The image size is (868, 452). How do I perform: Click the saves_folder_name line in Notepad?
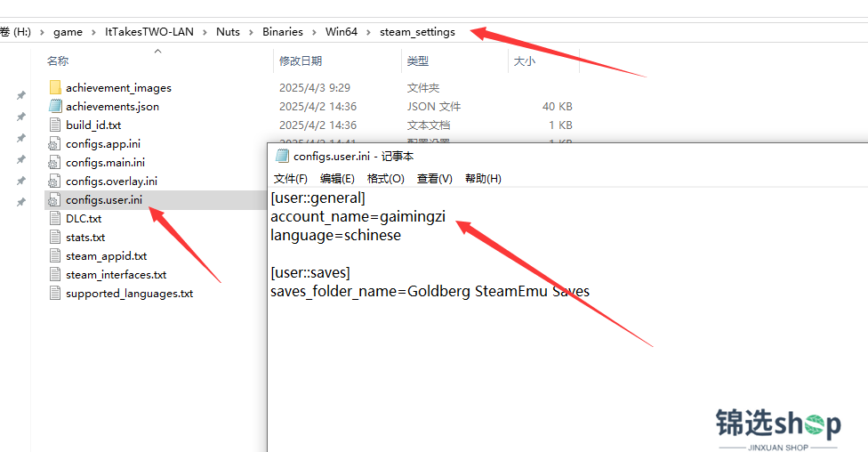click(430, 291)
